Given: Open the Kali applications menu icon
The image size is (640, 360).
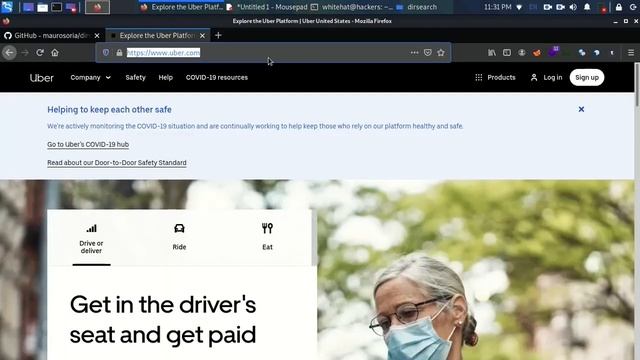Looking at the screenshot, I should (7, 7).
